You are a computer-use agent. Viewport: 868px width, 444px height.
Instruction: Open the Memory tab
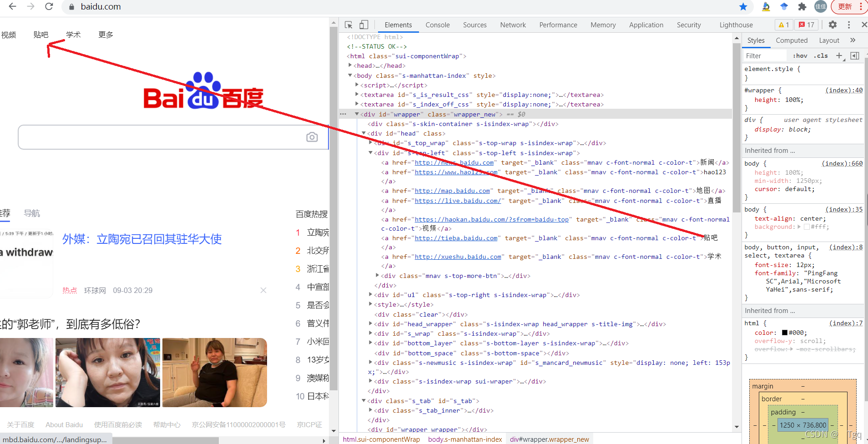tap(603, 25)
